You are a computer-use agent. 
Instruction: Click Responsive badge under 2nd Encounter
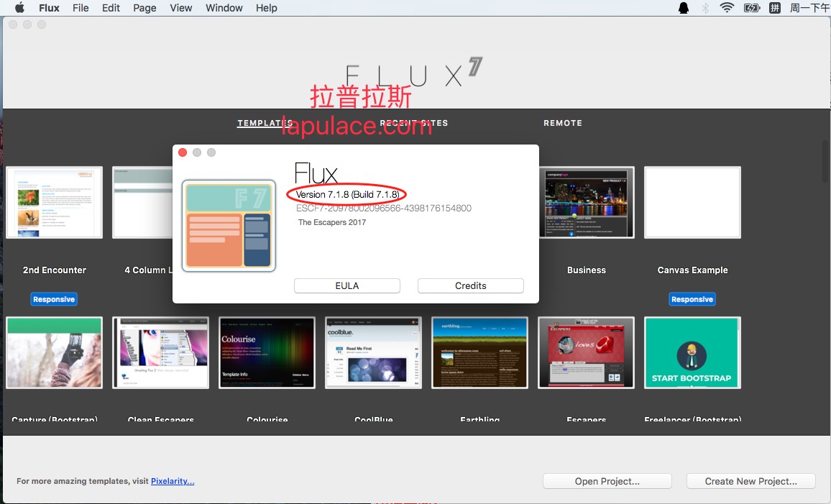(54, 299)
